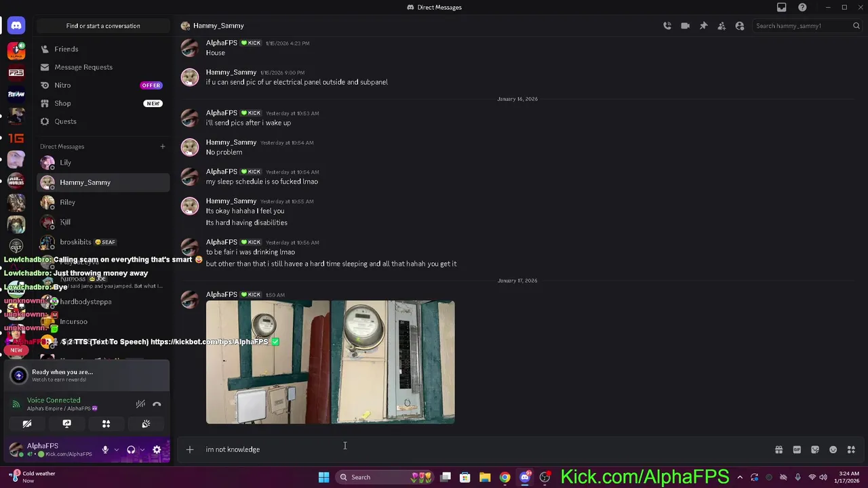Image resolution: width=868 pixels, height=488 pixels.
Task: Click the plus attachment button
Action: [x=190, y=449]
